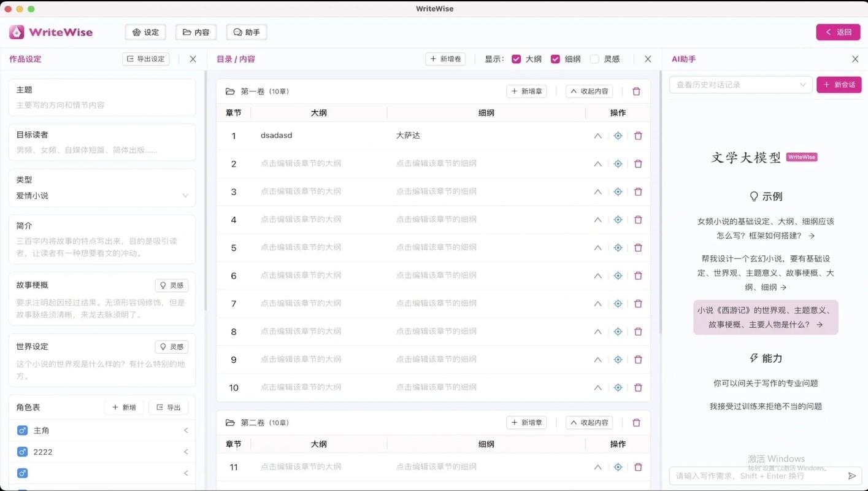Viewport: 868px width, 491px height.
Task: Close the 作品设定 panel
Action: pyautogui.click(x=193, y=59)
